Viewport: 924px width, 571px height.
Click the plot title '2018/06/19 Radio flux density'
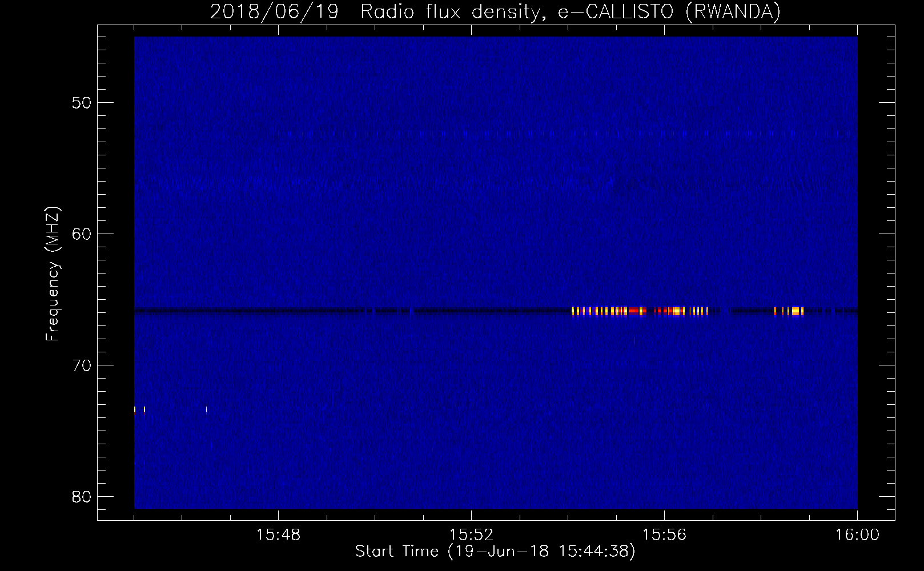[376, 11]
